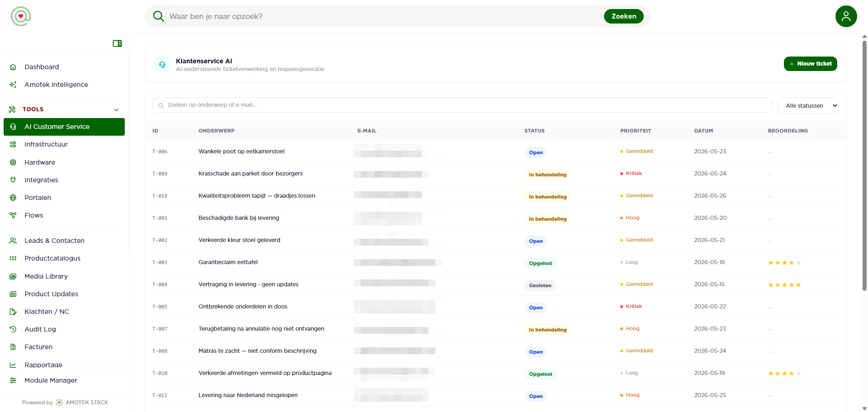This screenshot has width=868, height=412.
Task: Click the Amotek logo icon
Action: [21, 16]
